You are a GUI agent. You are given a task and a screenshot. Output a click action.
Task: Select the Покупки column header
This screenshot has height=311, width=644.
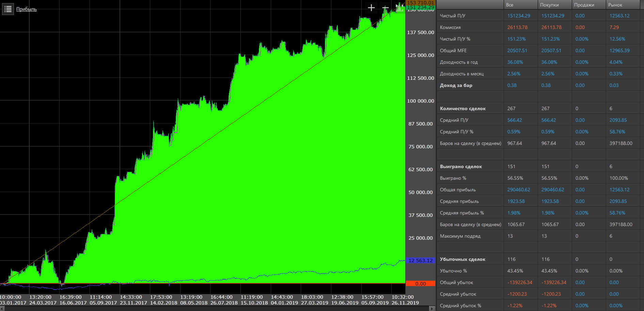tap(549, 5)
